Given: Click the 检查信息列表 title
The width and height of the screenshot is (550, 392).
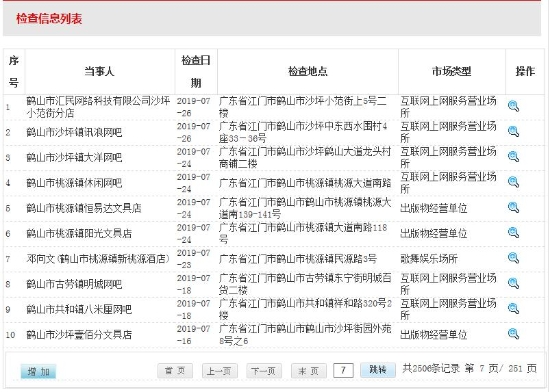Looking at the screenshot, I should pyautogui.click(x=49, y=19).
